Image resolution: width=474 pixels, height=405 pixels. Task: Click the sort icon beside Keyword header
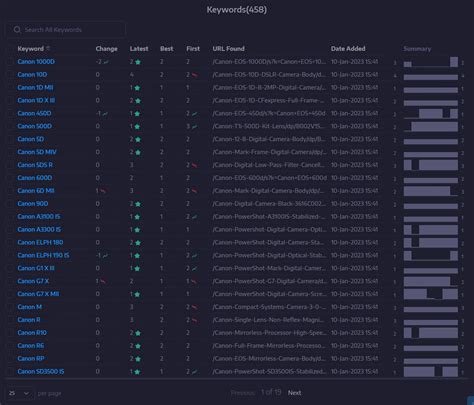point(48,49)
